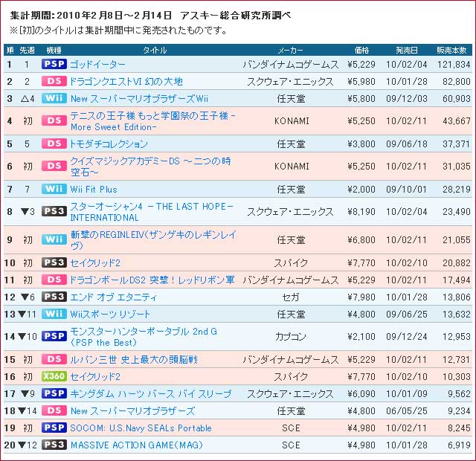476x461 pixels.
Task: Click the release date 06/05/25
Action: pyautogui.click(x=407, y=411)
